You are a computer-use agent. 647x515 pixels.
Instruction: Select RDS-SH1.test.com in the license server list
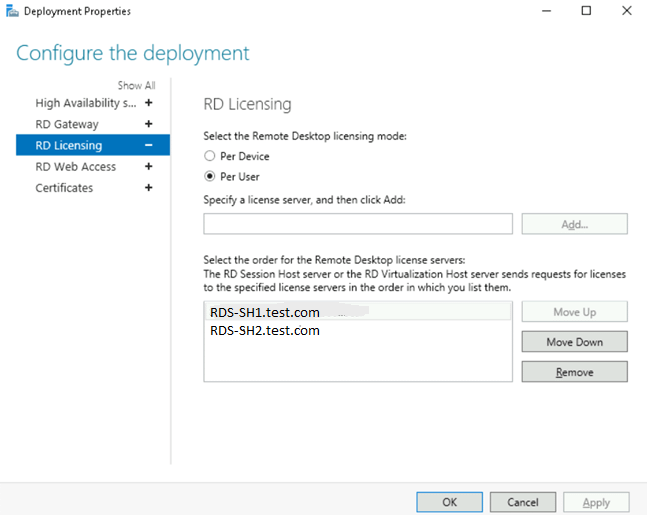(x=265, y=312)
